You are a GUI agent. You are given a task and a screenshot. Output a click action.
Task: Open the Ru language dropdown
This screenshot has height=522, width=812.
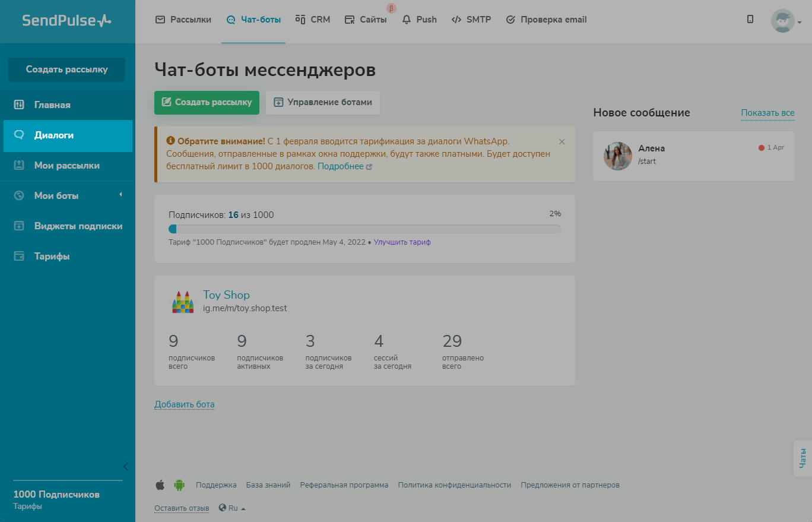tap(232, 508)
